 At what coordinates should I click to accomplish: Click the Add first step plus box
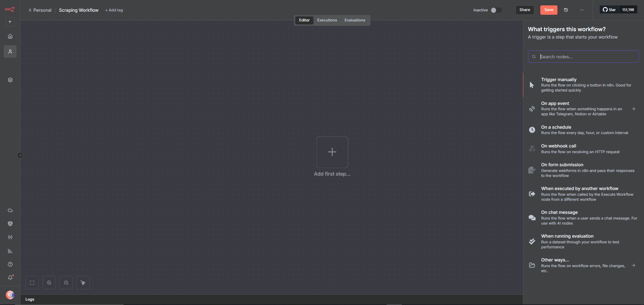332,152
